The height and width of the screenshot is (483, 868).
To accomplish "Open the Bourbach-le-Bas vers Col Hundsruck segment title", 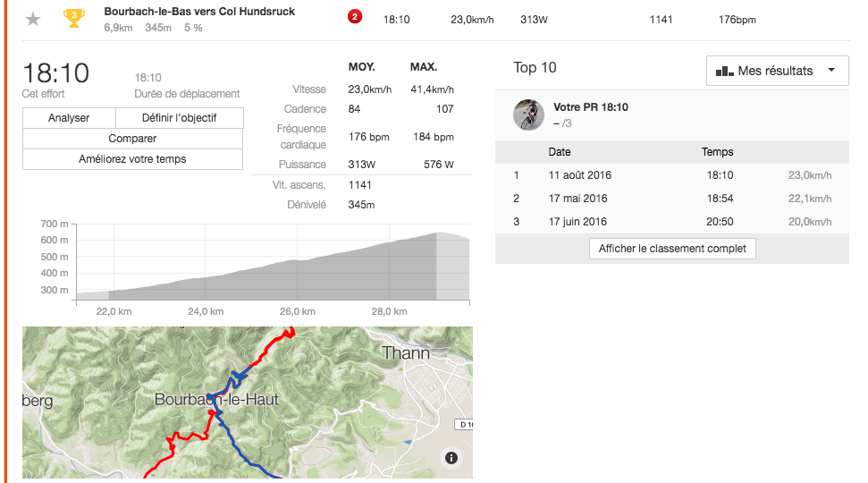I will coord(199,12).
